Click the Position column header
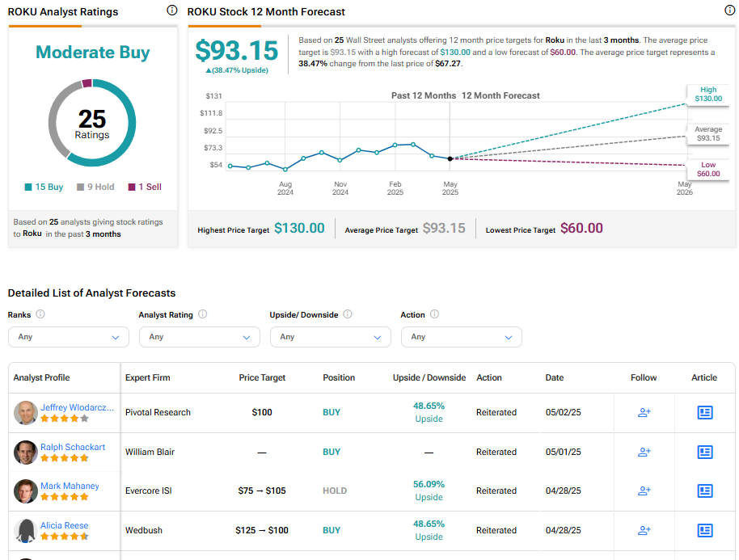 coord(339,377)
